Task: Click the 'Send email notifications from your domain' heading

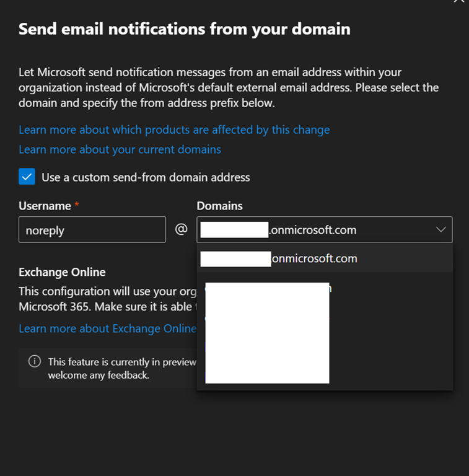Action: click(184, 29)
